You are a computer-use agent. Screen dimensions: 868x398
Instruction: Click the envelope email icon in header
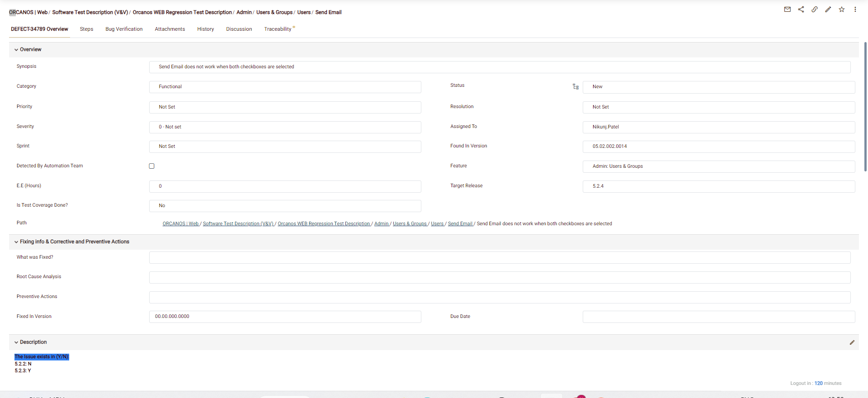pos(787,9)
